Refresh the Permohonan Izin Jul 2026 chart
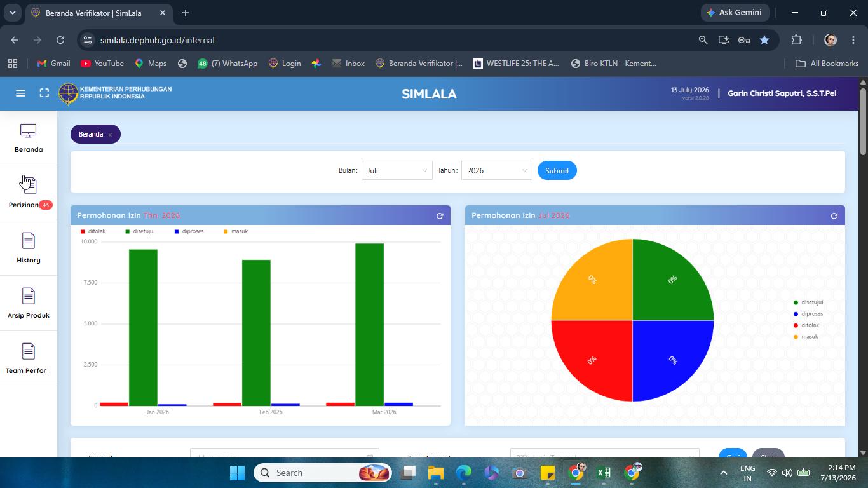This screenshot has height=488, width=868. (x=834, y=216)
